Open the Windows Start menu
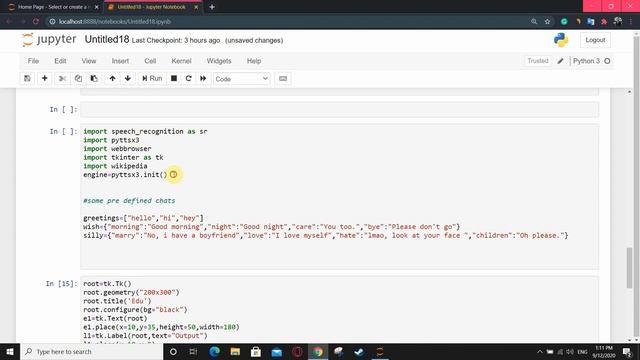 (10, 351)
